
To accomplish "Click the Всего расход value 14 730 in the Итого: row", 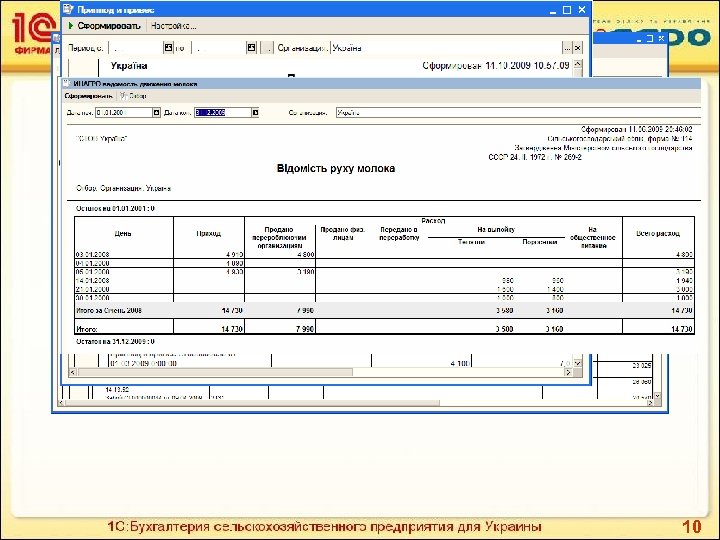I will point(682,329).
